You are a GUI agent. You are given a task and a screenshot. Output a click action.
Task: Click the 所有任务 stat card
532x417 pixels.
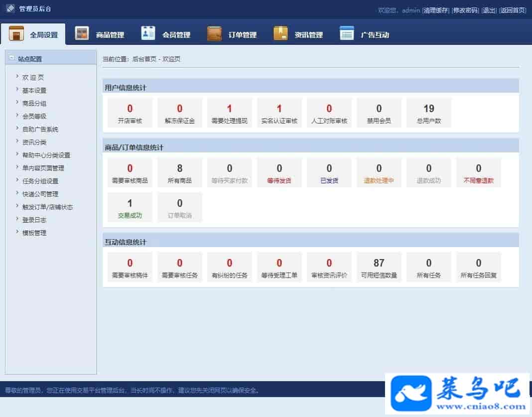[429, 268]
